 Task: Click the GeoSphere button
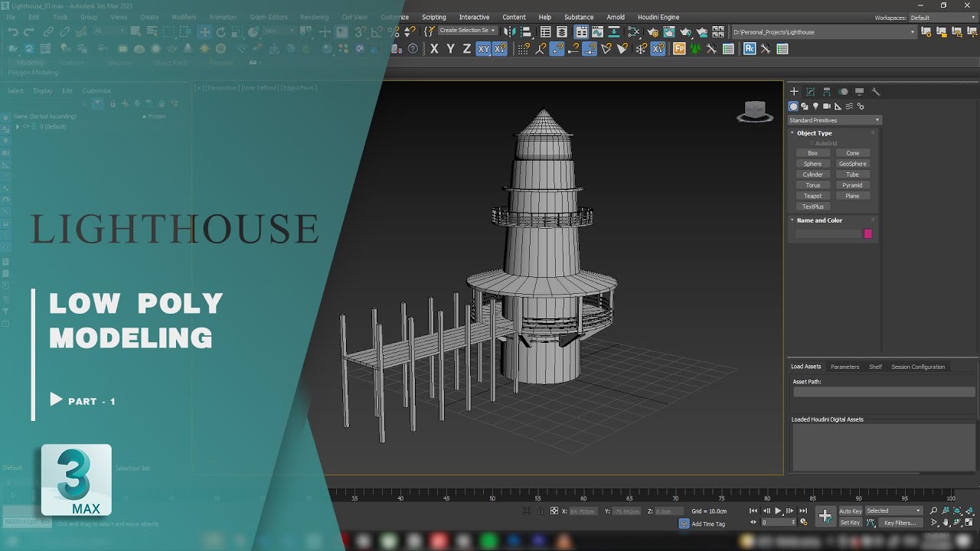pyautogui.click(x=853, y=164)
